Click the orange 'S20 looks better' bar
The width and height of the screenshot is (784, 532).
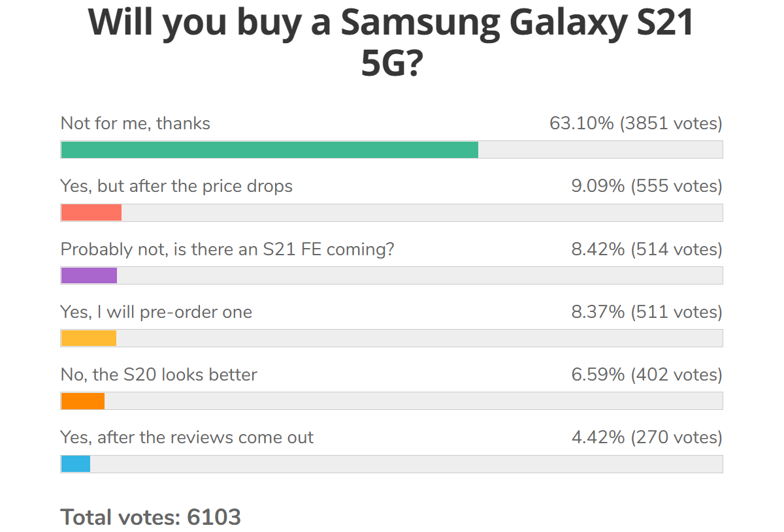coord(83,401)
